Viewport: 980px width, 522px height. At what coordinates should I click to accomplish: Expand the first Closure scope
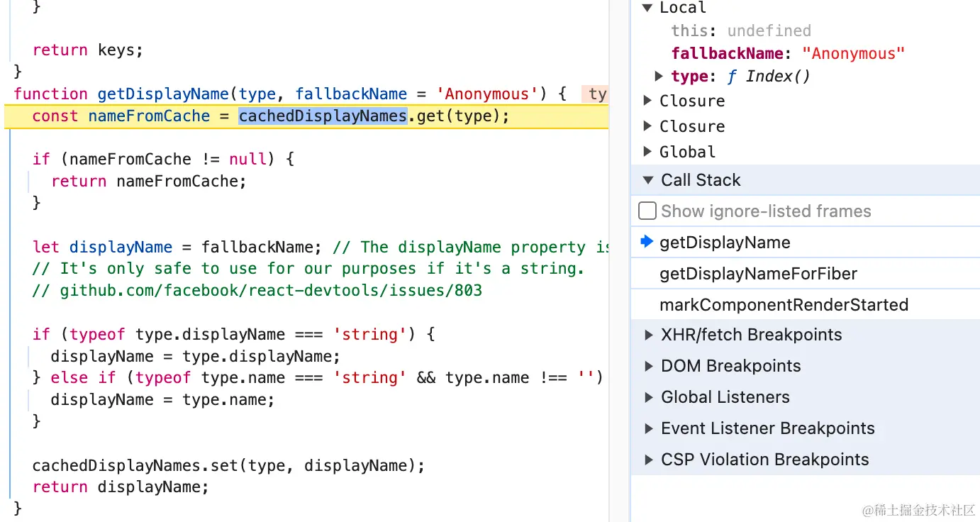647,101
